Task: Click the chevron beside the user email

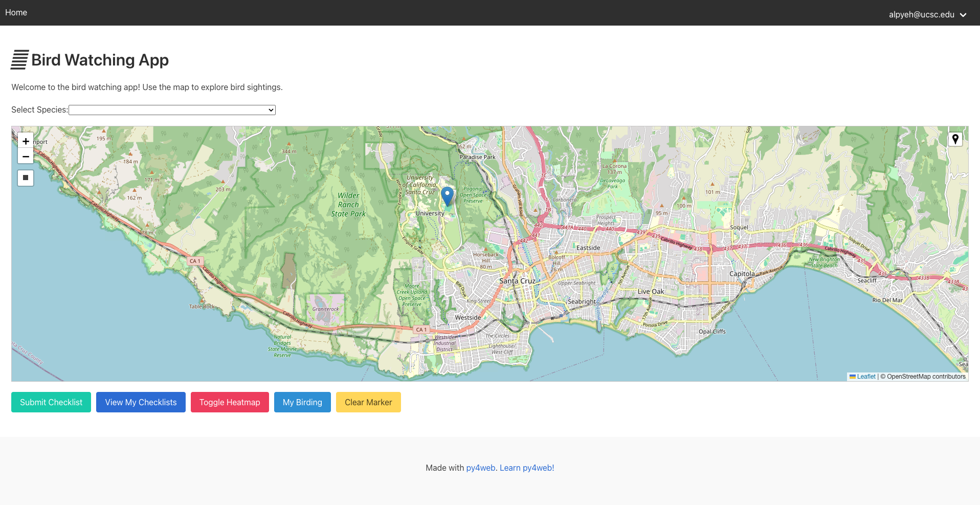Action: pos(963,15)
